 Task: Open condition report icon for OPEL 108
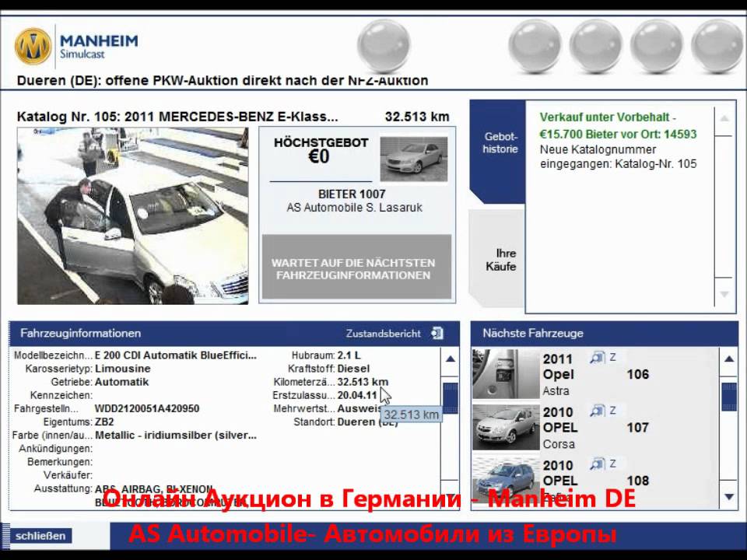pos(597,464)
